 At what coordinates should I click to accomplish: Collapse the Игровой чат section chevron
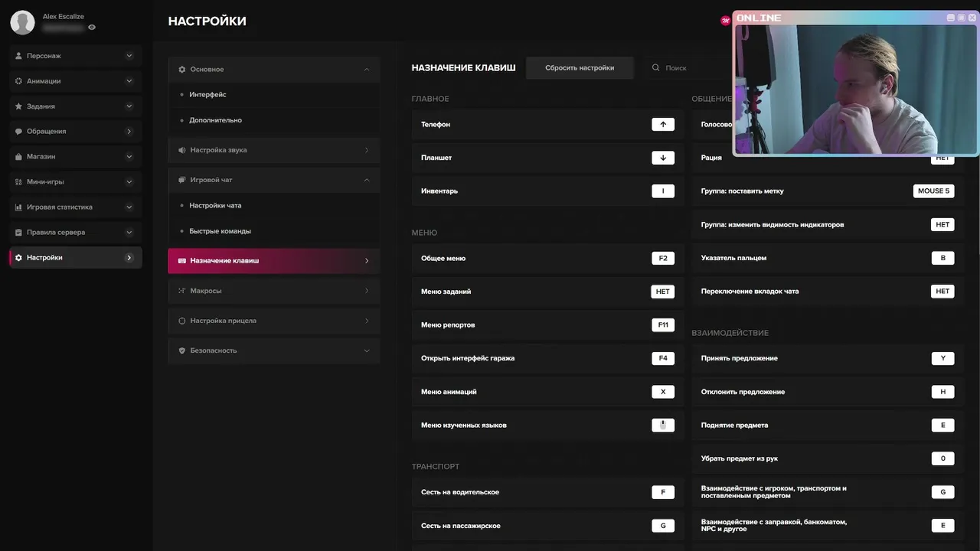(x=367, y=180)
